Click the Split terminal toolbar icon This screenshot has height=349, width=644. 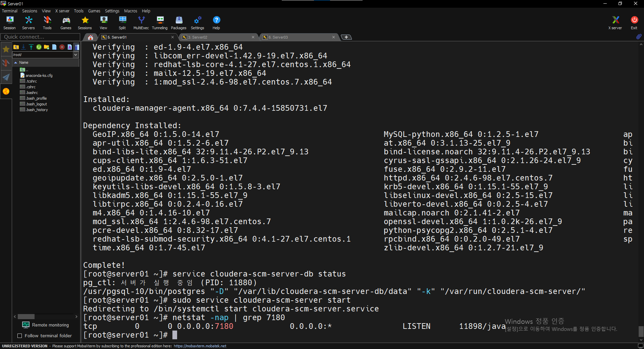(122, 23)
